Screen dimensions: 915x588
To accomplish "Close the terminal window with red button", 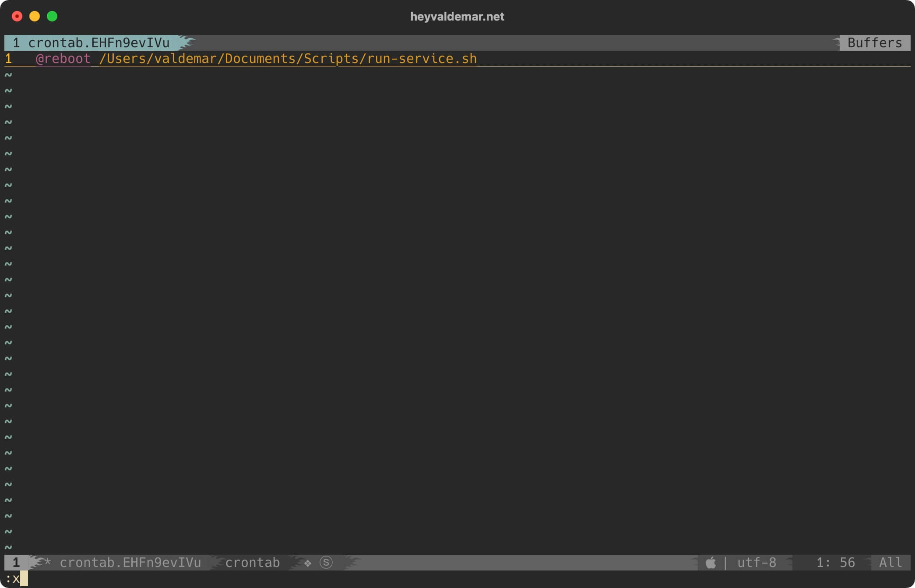I will [17, 17].
